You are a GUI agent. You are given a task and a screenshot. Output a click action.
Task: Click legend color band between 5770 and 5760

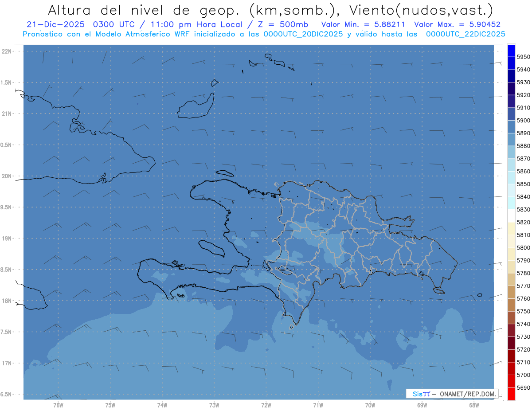tap(511, 292)
